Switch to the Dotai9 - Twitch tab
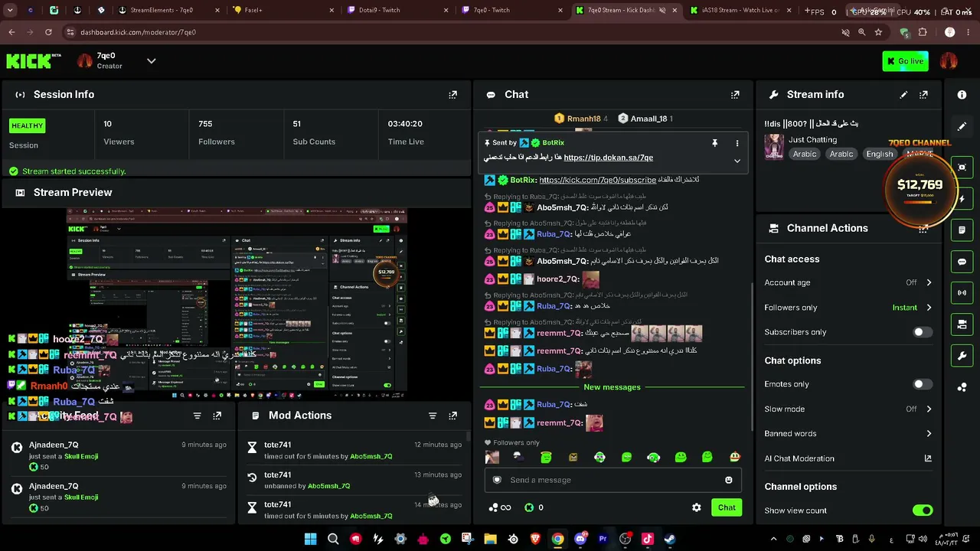The height and width of the screenshot is (551, 980). click(x=398, y=10)
